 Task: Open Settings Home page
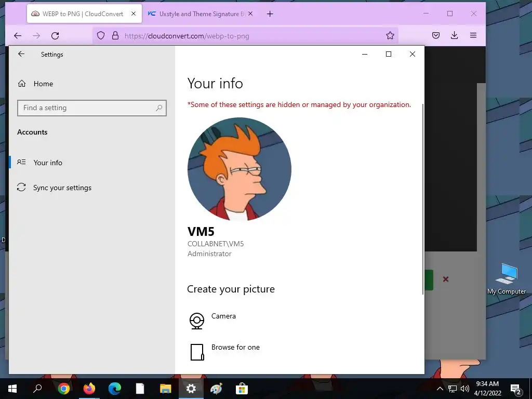point(43,84)
